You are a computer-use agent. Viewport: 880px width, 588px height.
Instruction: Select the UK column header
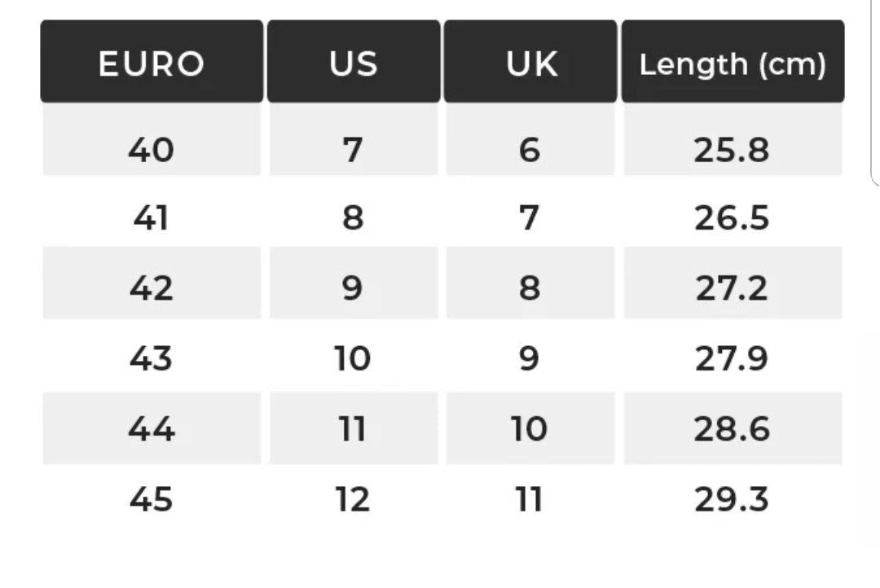pyautogui.click(x=530, y=64)
